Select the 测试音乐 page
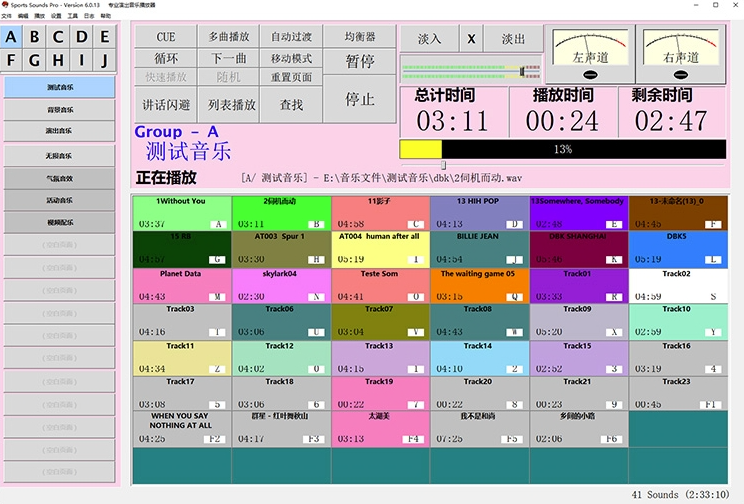This screenshot has width=744, height=504. 59,87
